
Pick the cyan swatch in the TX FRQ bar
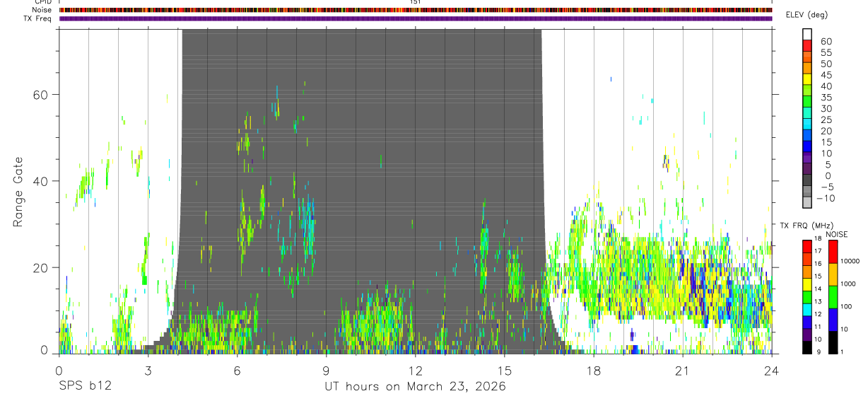(807, 309)
